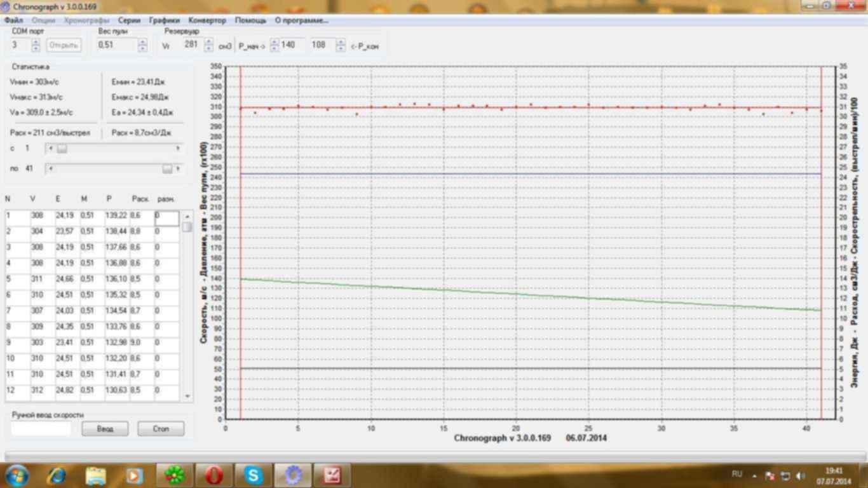Open Windows Media Player from the taskbar
The height and width of the screenshot is (488, 868).
[x=134, y=475]
